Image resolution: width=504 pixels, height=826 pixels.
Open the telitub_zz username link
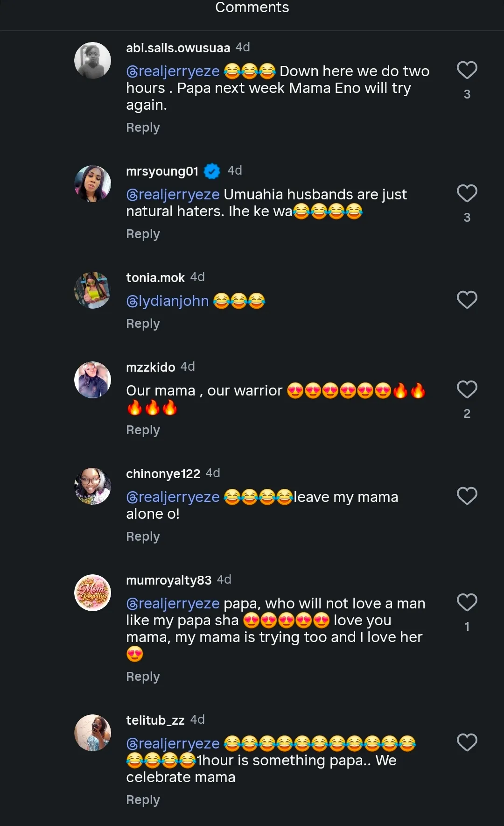tap(155, 720)
